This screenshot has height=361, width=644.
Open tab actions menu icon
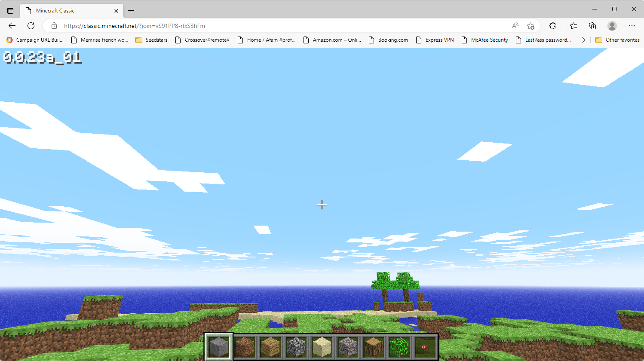coord(10,11)
